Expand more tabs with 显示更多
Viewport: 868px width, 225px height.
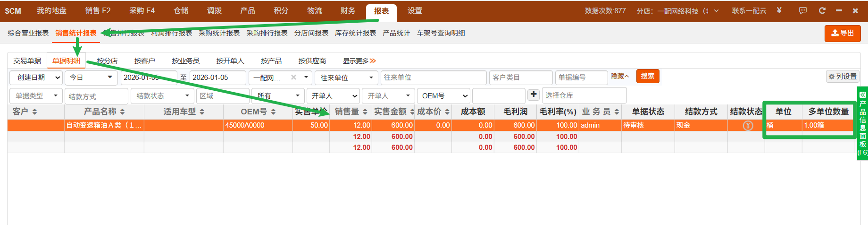point(359,61)
